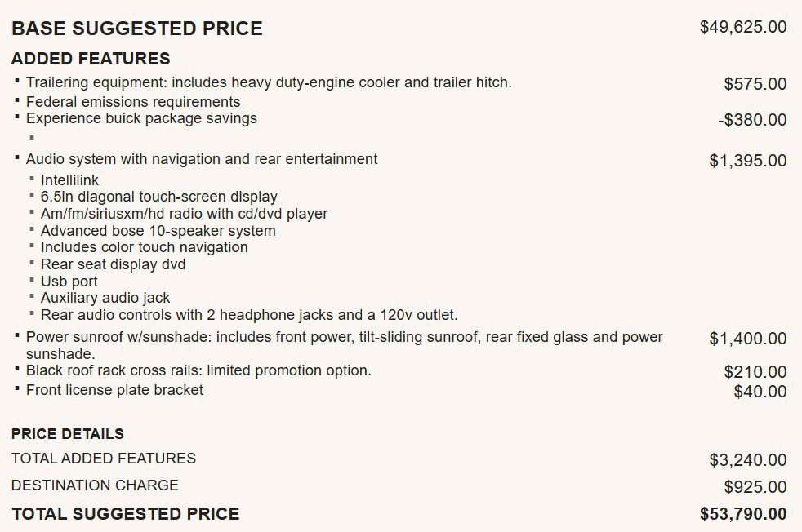Click the Intellilink sub-item
This screenshot has width=802, height=532.
69,180
